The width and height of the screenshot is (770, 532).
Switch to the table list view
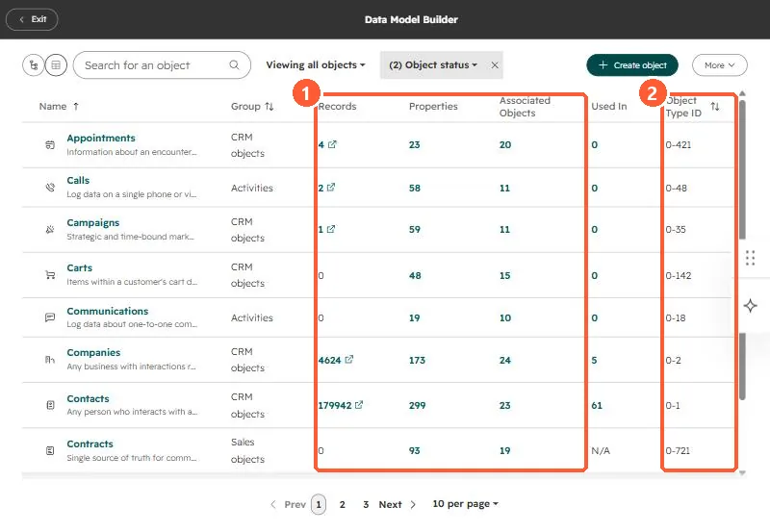(56, 64)
